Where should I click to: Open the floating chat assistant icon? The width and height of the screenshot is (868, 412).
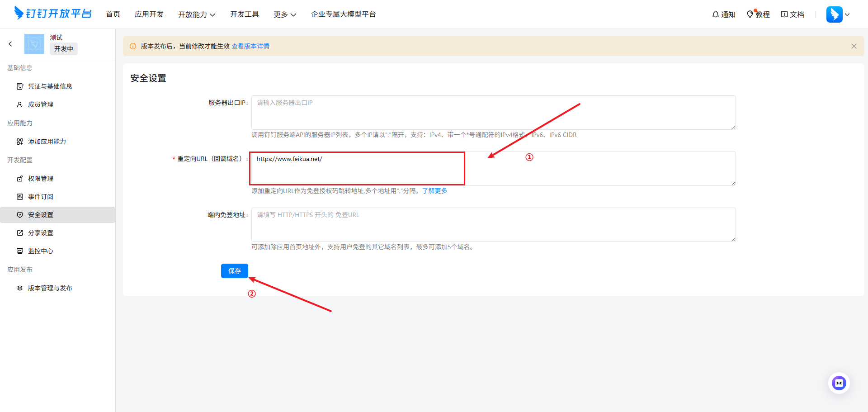tap(839, 383)
